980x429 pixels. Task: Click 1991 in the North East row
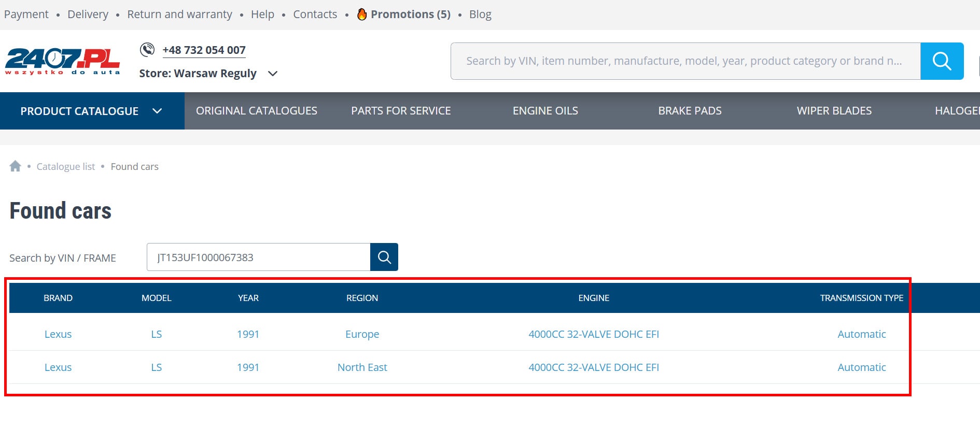(x=248, y=367)
